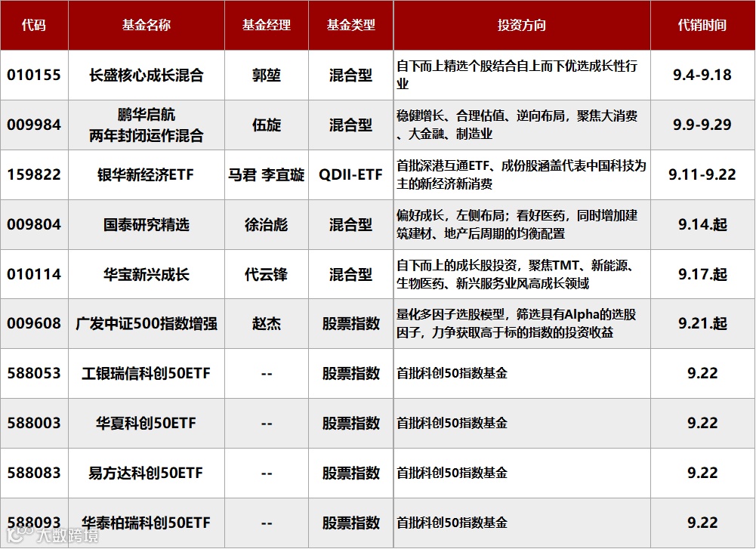Select fund 华泰柏瑞科创50ETF
756x549 pixels.
click(x=146, y=523)
